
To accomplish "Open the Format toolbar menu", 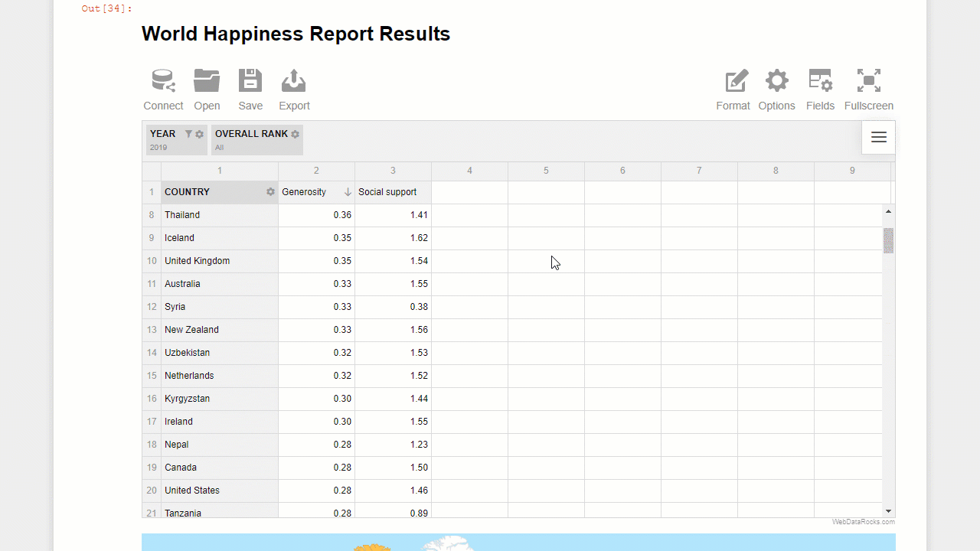I will tap(733, 90).
